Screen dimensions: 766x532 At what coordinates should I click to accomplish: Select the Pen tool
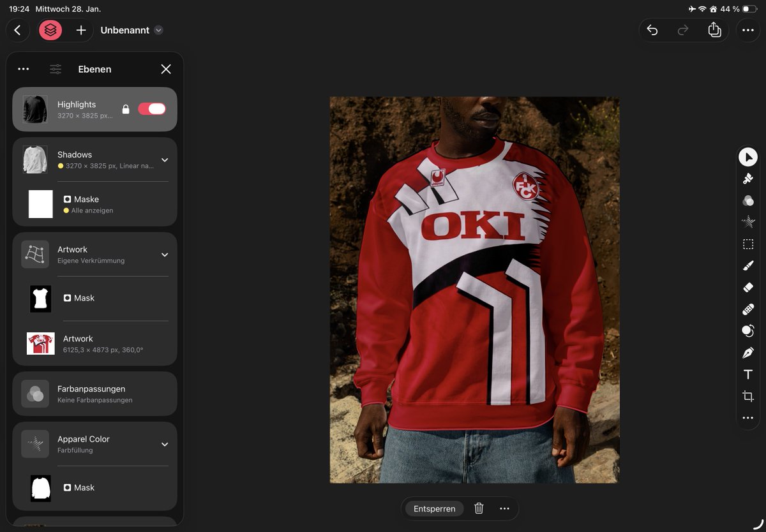(x=747, y=353)
